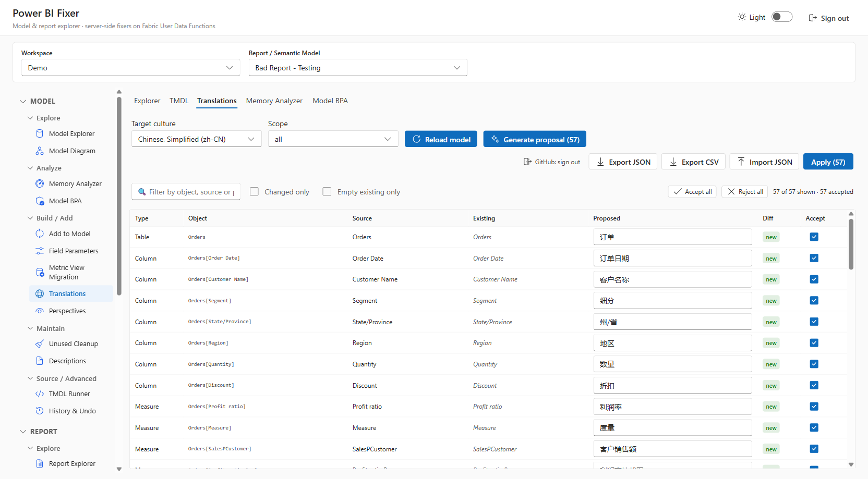Click the sun icon next to Light
Screen dimensions: 868x479
(742, 17)
